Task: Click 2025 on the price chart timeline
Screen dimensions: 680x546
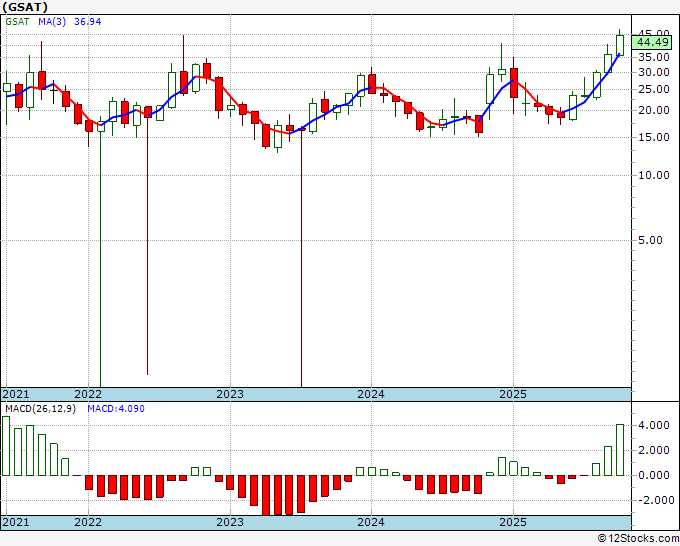Action: coord(513,394)
